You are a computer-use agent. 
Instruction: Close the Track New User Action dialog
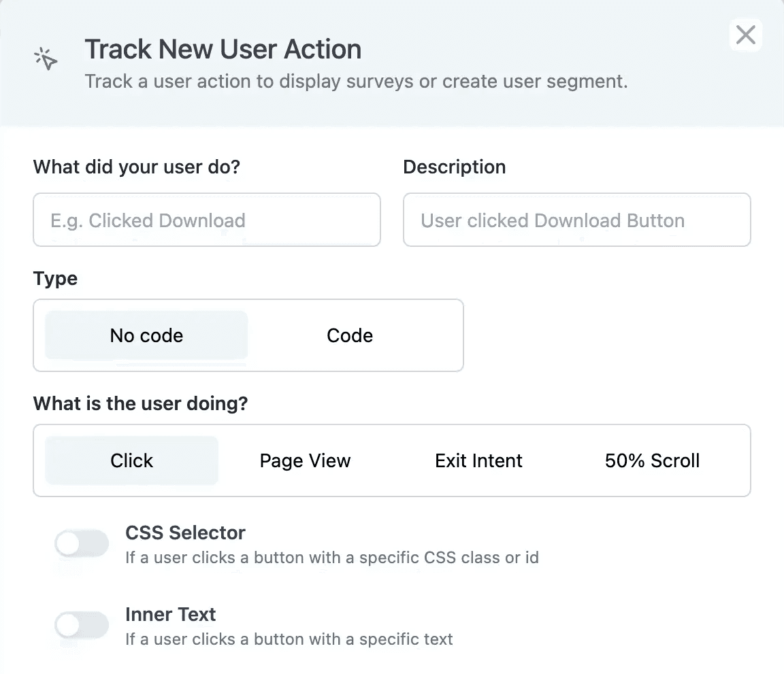coord(745,35)
